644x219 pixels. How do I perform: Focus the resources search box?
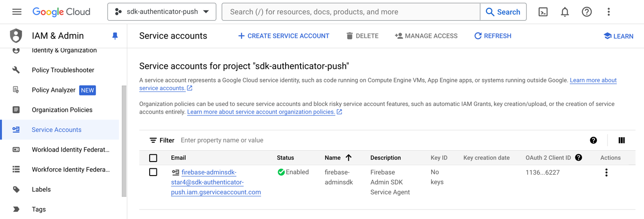click(x=351, y=12)
